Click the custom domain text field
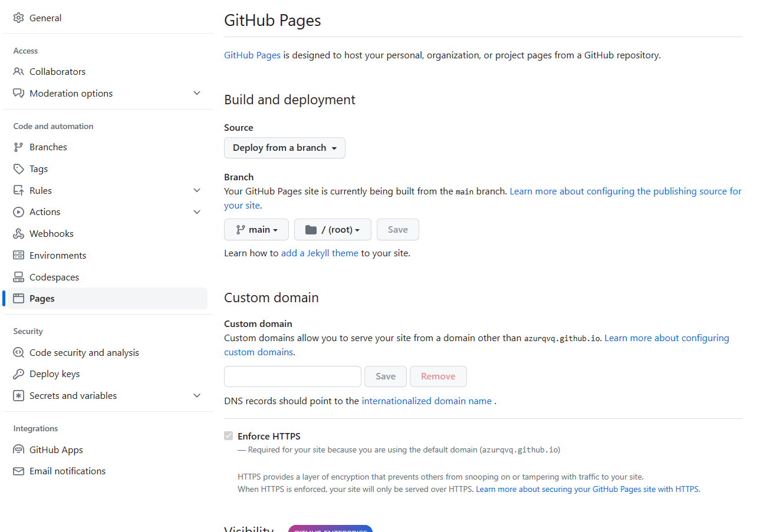 coord(292,376)
